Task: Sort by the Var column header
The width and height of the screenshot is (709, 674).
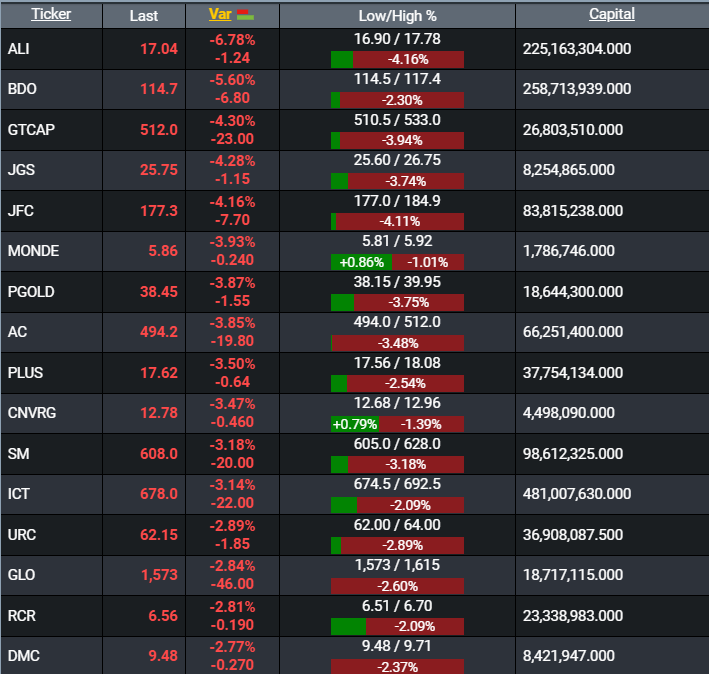Action: (x=220, y=14)
